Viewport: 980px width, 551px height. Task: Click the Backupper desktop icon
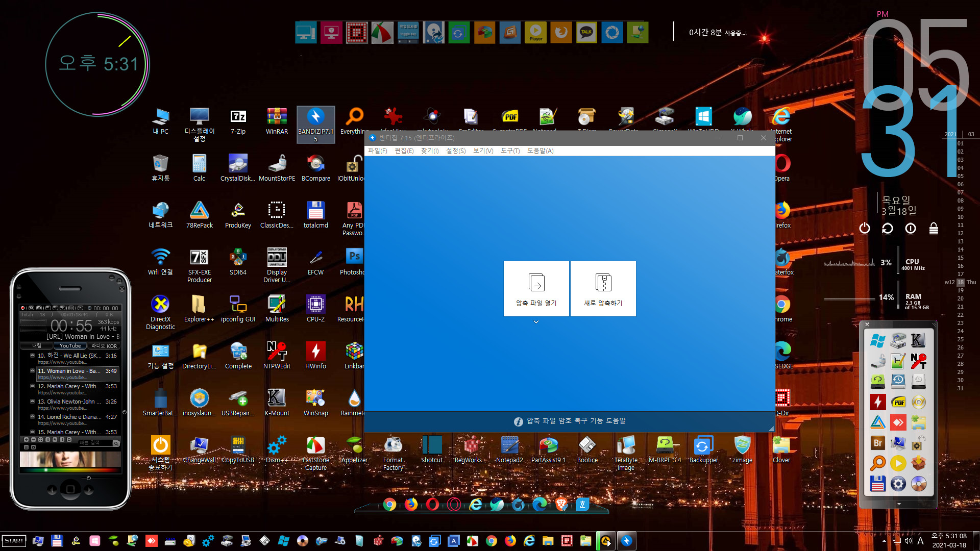[x=703, y=450]
